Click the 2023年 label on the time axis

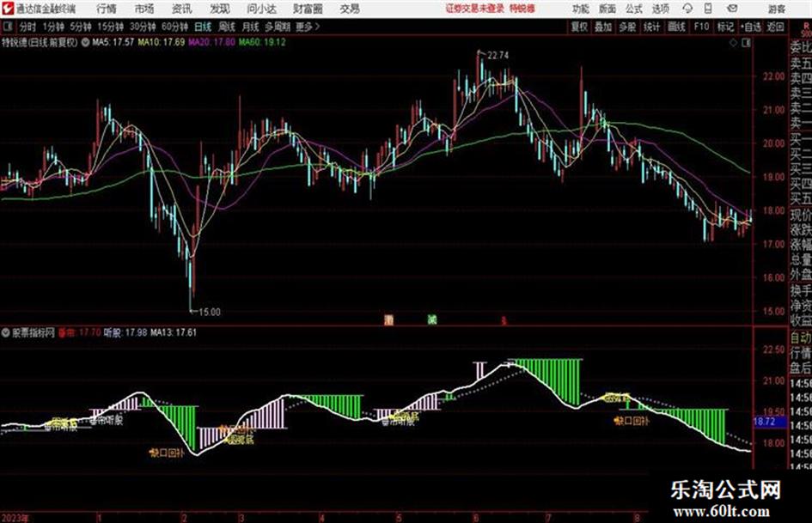pyautogui.click(x=15, y=517)
